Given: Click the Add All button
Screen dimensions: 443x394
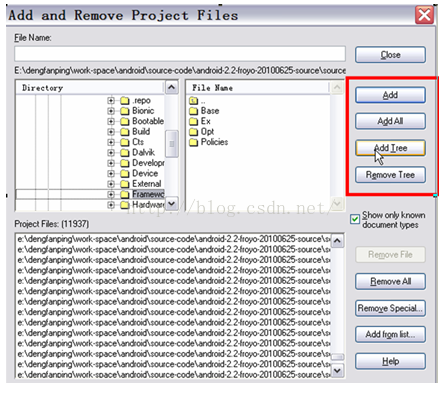Looking at the screenshot, I should (x=390, y=121).
